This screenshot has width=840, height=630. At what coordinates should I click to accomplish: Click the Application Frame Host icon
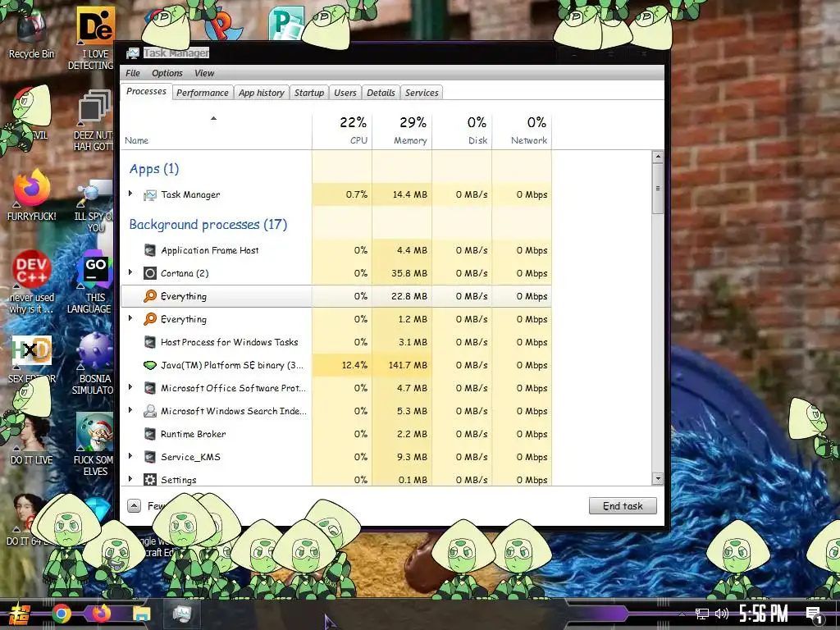tap(150, 250)
